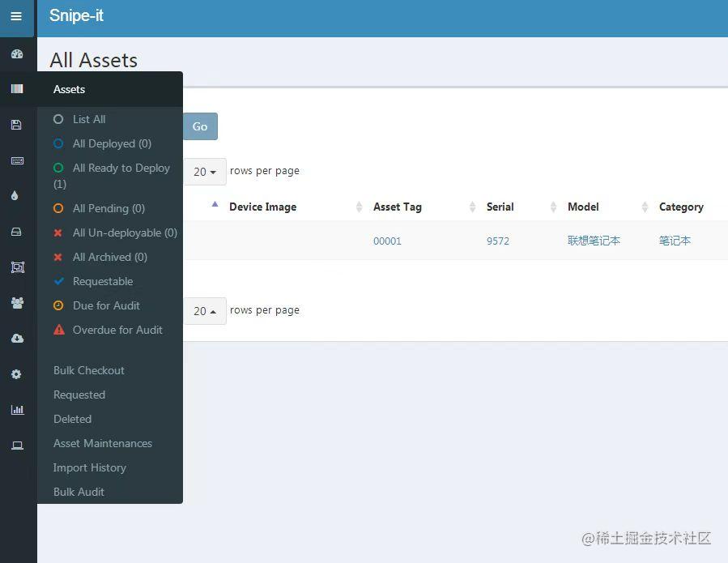The width and height of the screenshot is (728, 563).
Task: Open Settings with the gear icon
Action: click(17, 374)
